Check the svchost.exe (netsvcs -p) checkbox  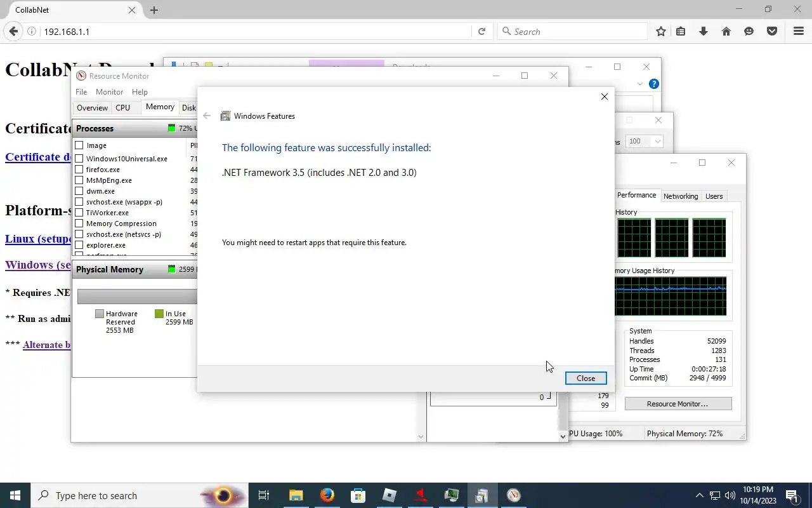coord(79,234)
